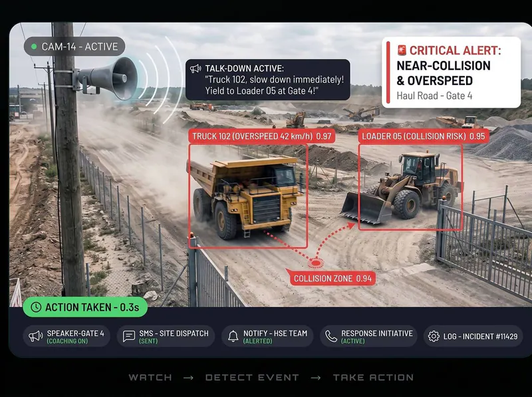Viewport: 532px width, 397px height.
Task: Click the Action Taken - 0.3s green badge
Action: coord(85,307)
